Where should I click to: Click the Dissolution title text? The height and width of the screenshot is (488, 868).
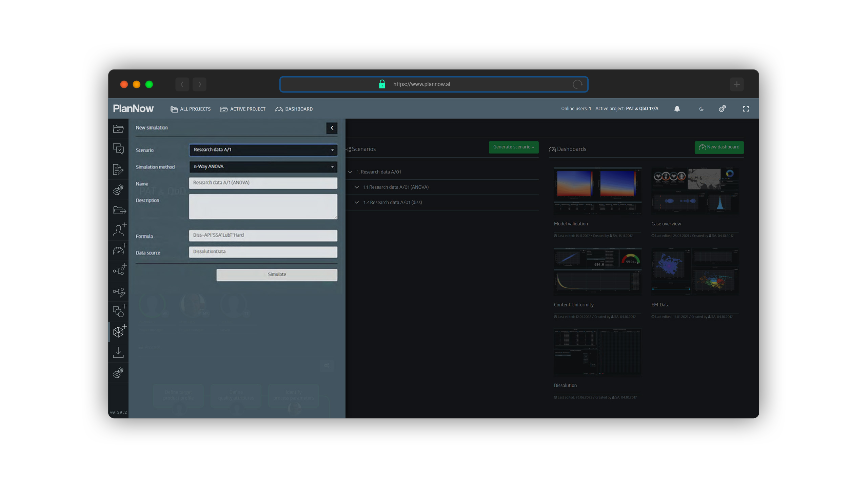[565, 386]
